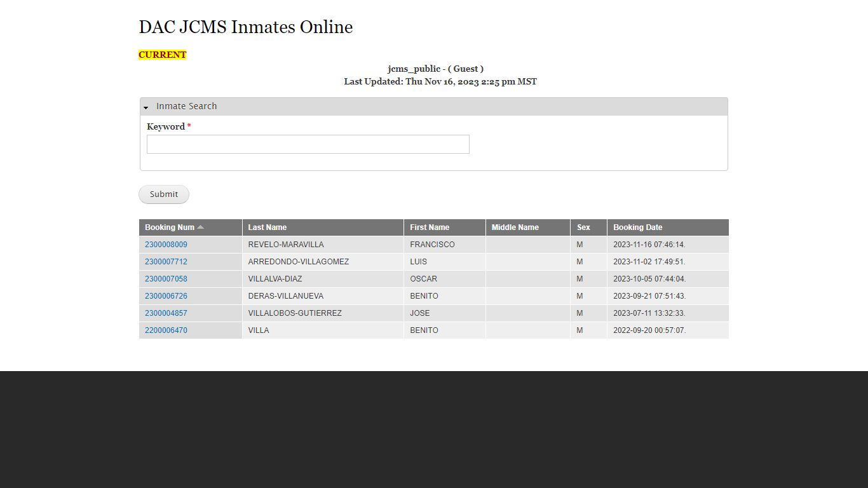Click the Sex value M for REVELO-MARAVILLA
Screen dimensions: 868x488
click(580, 245)
